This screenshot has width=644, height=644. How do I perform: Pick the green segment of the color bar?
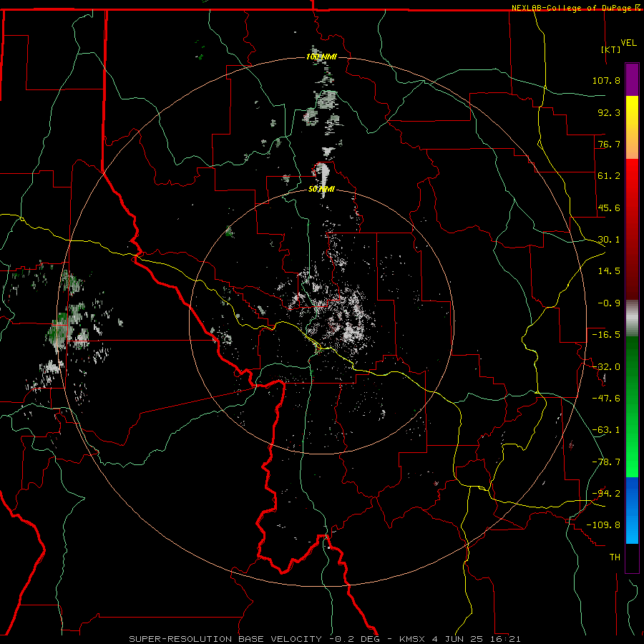632,406
